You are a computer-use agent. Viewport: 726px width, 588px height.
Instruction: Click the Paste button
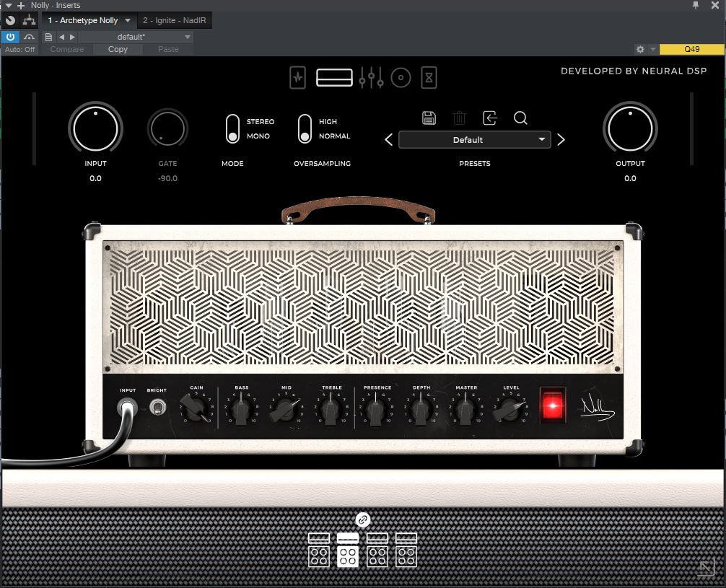[168, 49]
